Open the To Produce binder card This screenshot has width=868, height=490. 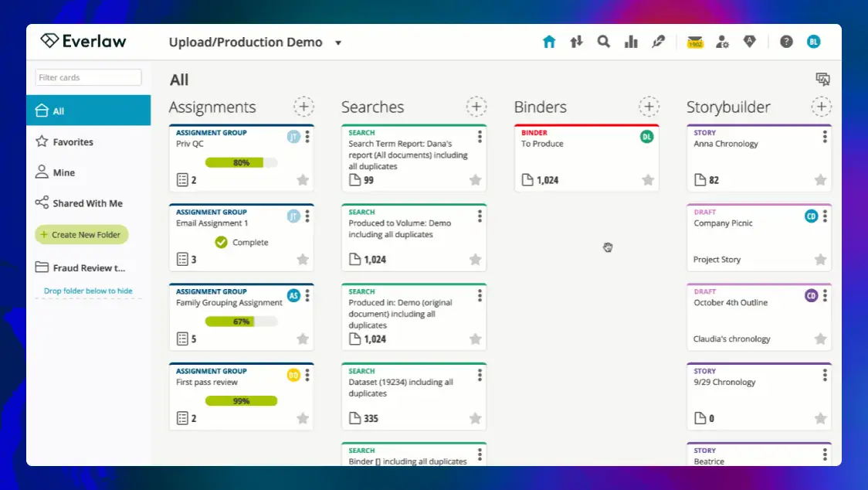click(x=587, y=158)
